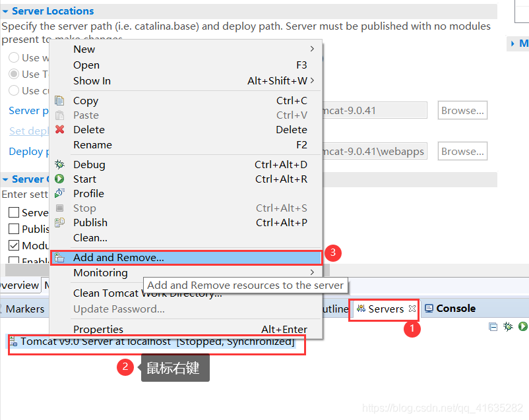This screenshot has width=529, height=420.
Task: Click the green Start play icon
Action: 60,179
